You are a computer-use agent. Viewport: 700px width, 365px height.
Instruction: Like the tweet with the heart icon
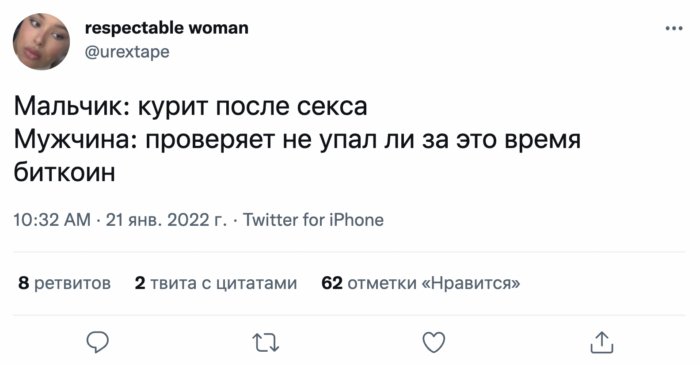click(433, 343)
